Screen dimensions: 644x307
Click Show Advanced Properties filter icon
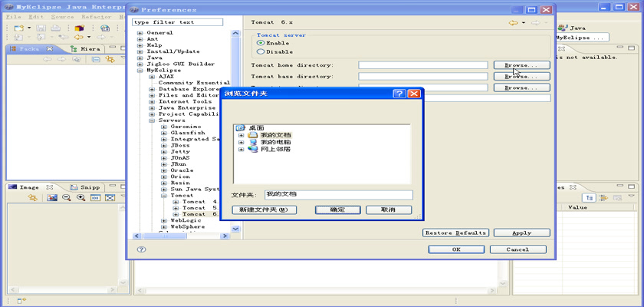pos(603,198)
